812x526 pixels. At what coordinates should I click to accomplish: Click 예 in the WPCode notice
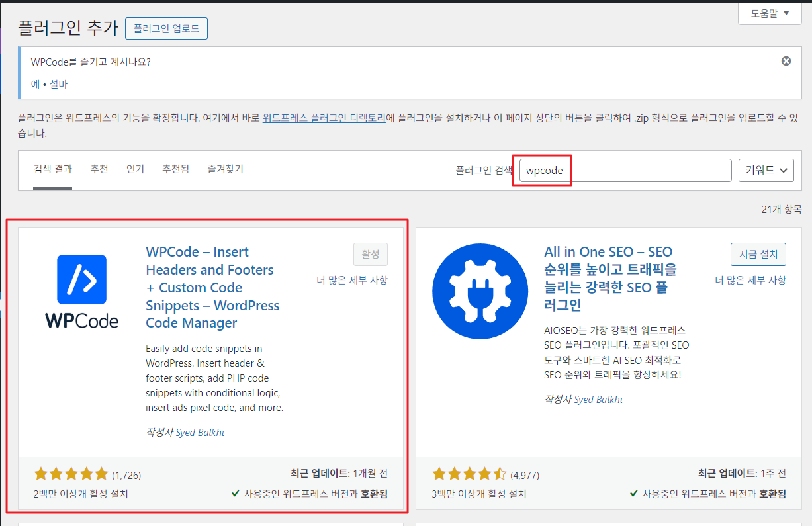pyautogui.click(x=35, y=85)
